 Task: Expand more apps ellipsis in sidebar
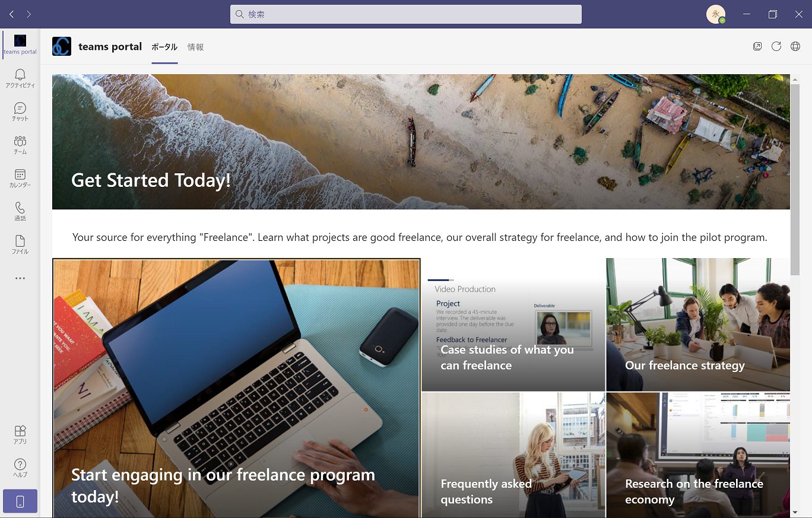click(20, 278)
